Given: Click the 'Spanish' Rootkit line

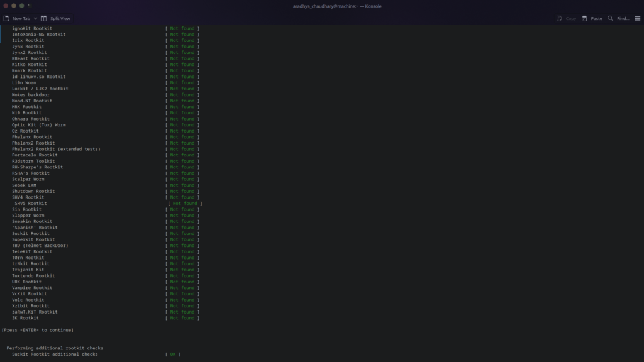Looking at the screenshot, I should 35,228.
